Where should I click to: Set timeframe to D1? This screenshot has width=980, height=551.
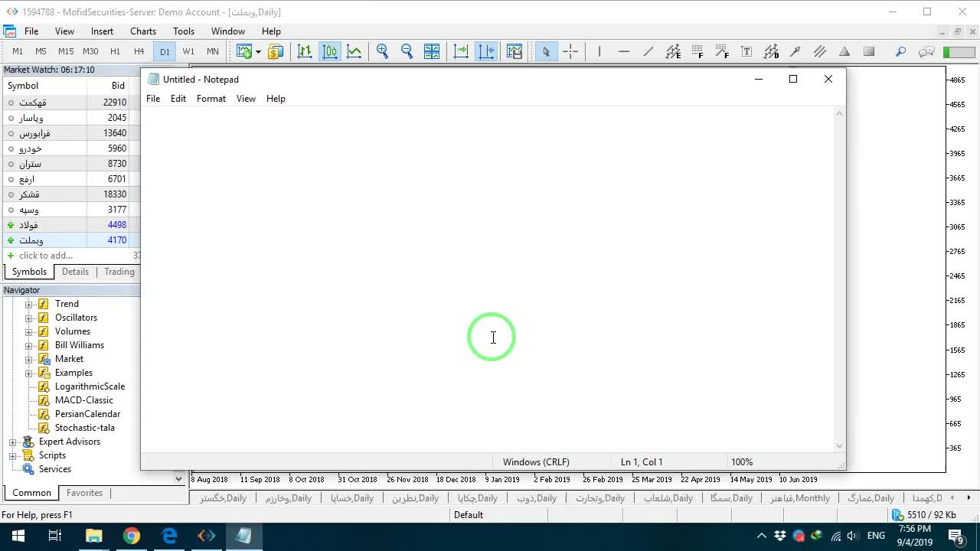165,51
